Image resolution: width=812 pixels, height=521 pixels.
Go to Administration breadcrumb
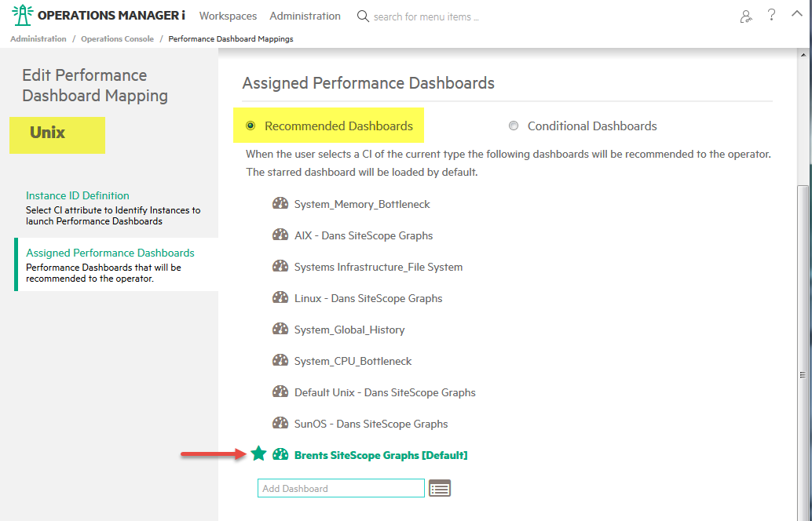(38, 38)
